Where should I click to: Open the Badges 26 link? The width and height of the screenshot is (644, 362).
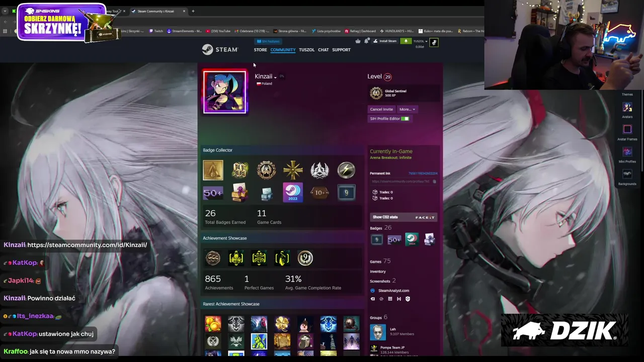pyautogui.click(x=380, y=228)
